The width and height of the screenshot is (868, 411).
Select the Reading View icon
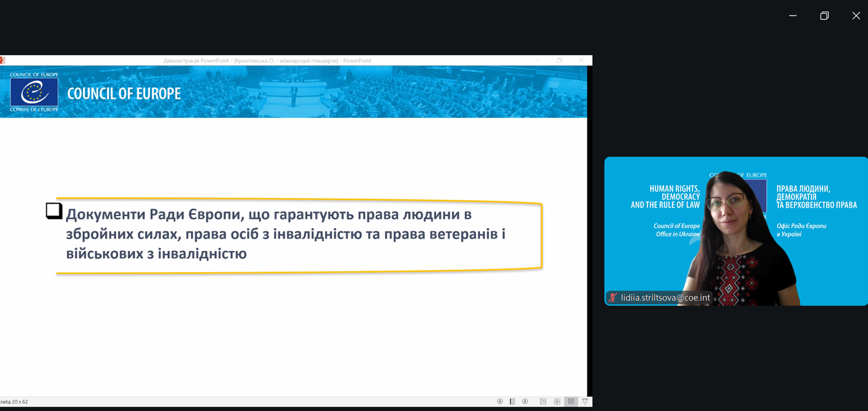point(570,402)
